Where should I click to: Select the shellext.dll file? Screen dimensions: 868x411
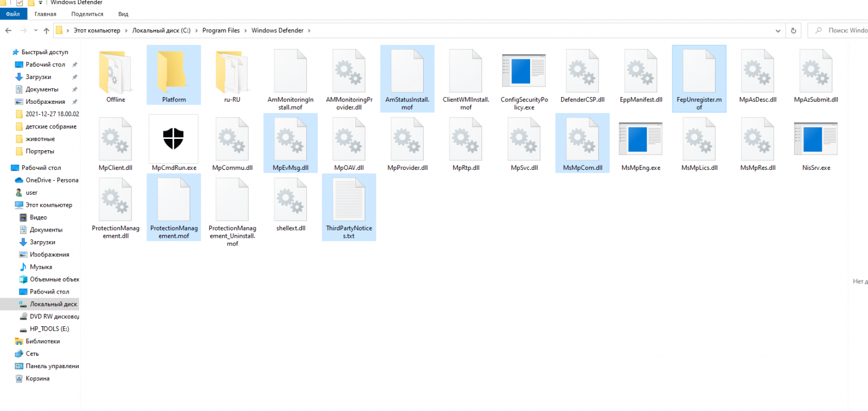coord(290,204)
